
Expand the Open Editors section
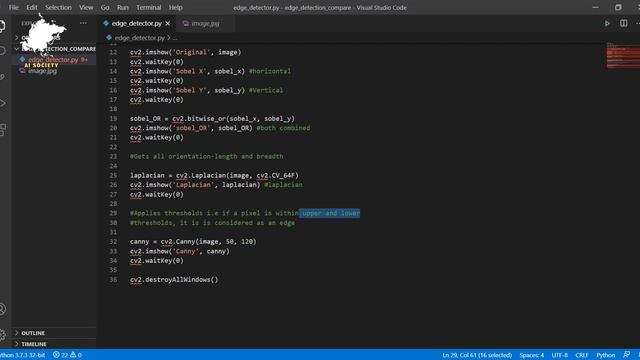click(54, 38)
